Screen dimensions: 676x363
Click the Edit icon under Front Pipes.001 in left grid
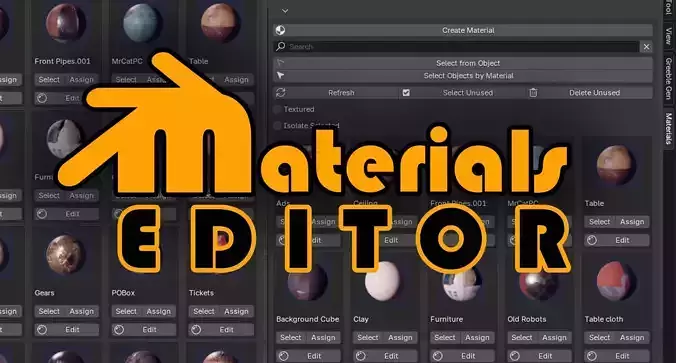pyautogui.click(x=42, y=98)
